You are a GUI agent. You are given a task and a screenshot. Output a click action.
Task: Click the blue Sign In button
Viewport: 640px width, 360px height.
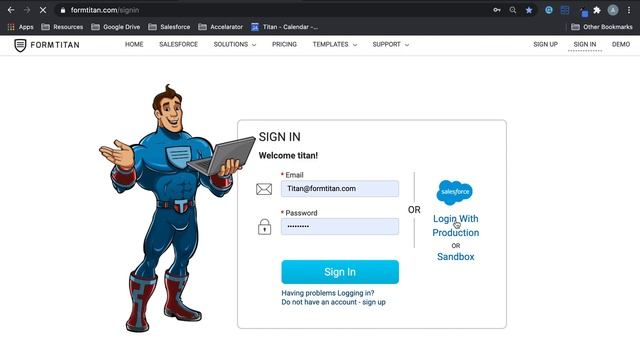pos(340,272)
